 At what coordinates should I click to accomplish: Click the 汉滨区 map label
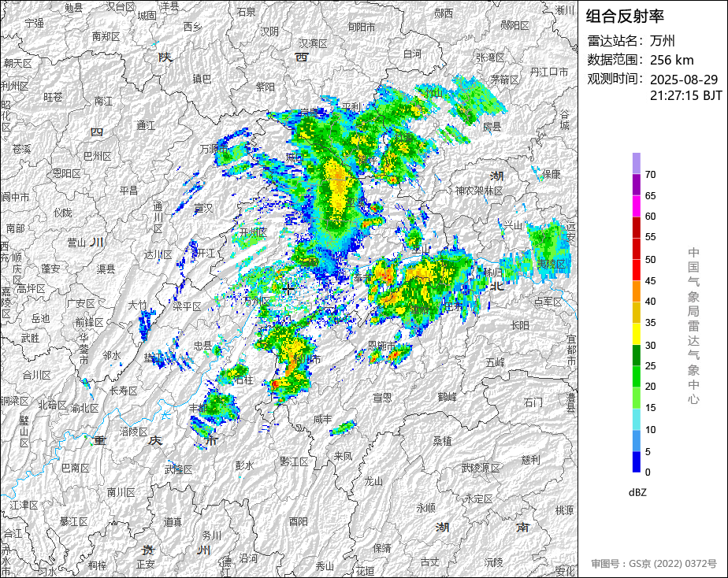point(313,43)
